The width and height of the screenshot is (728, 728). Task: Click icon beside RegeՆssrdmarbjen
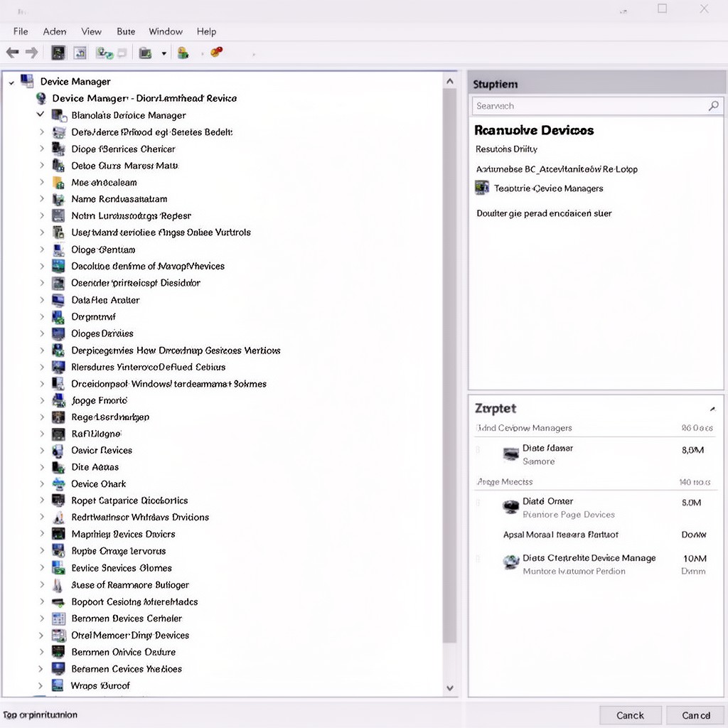pyautogui.click(x=58, y=417)
